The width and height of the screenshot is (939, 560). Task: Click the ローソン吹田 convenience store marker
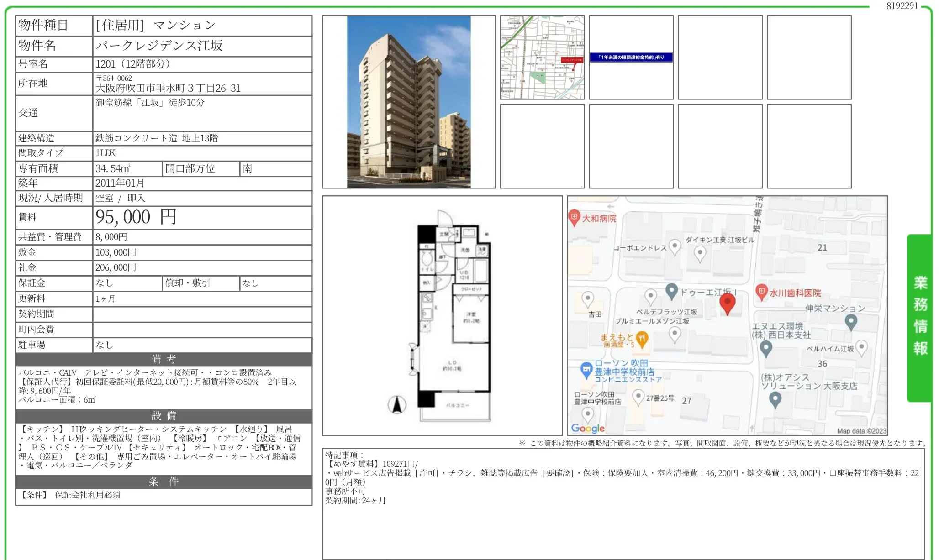(586, 370)
